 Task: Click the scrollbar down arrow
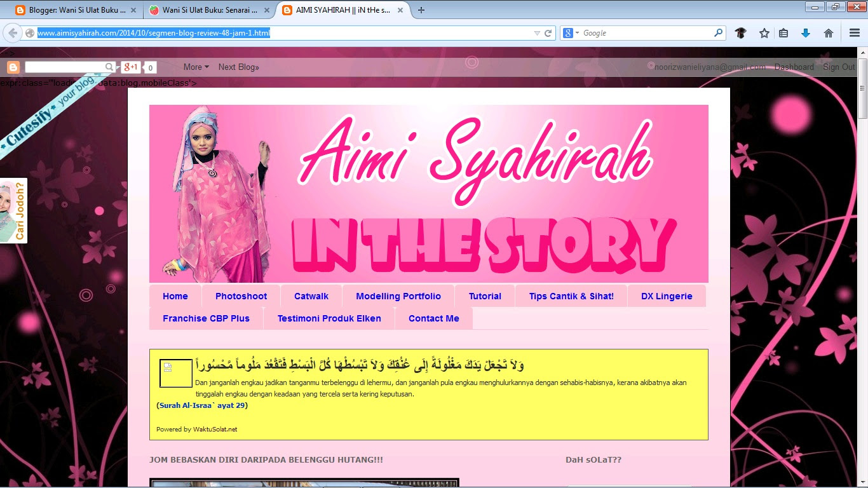tap(862, 482)
